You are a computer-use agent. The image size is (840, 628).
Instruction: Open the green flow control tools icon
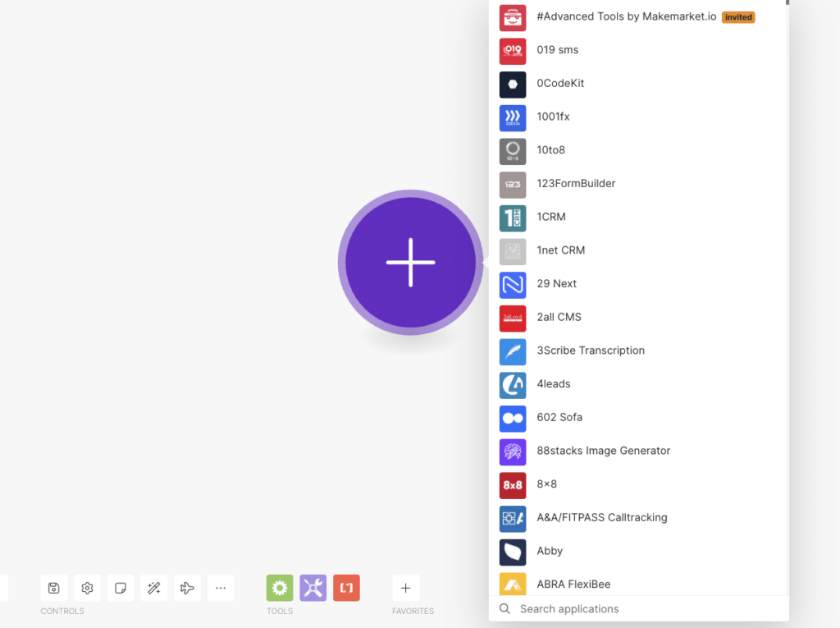pos(280,588)
